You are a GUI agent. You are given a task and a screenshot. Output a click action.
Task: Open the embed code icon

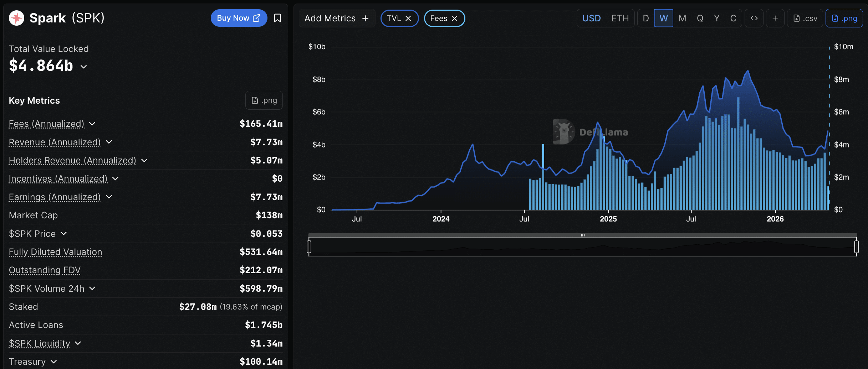click(x=754, y=19)
